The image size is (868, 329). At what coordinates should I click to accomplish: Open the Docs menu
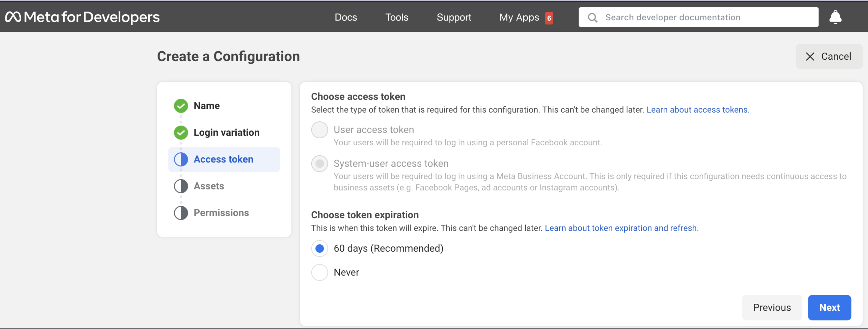click(x=346, y=18)
